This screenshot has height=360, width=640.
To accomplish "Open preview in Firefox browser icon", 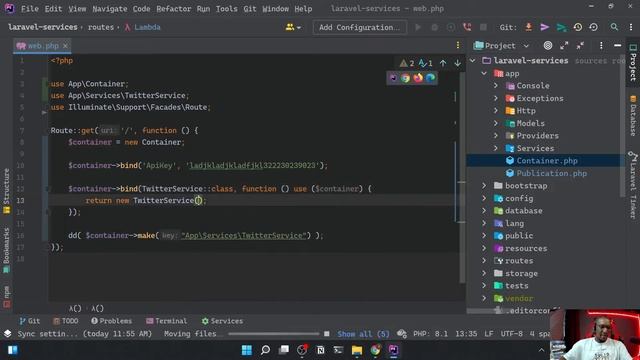I will tap(418, 78).
